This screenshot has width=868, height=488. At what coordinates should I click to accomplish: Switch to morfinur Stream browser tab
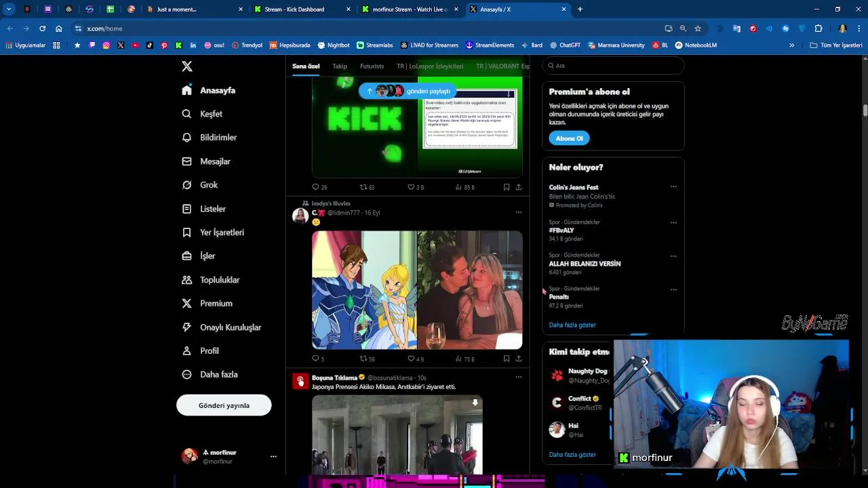click(410, 9)
